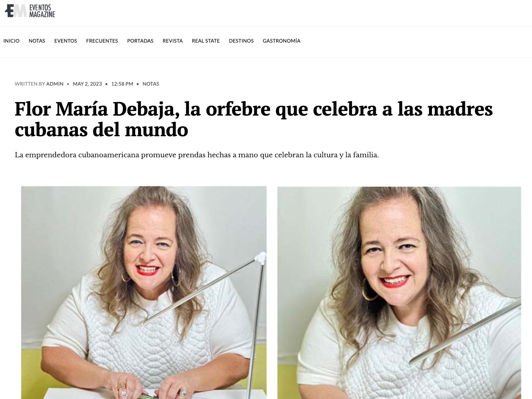Open the left photo of the woman

pyautogui.click(x=144, y=292)
